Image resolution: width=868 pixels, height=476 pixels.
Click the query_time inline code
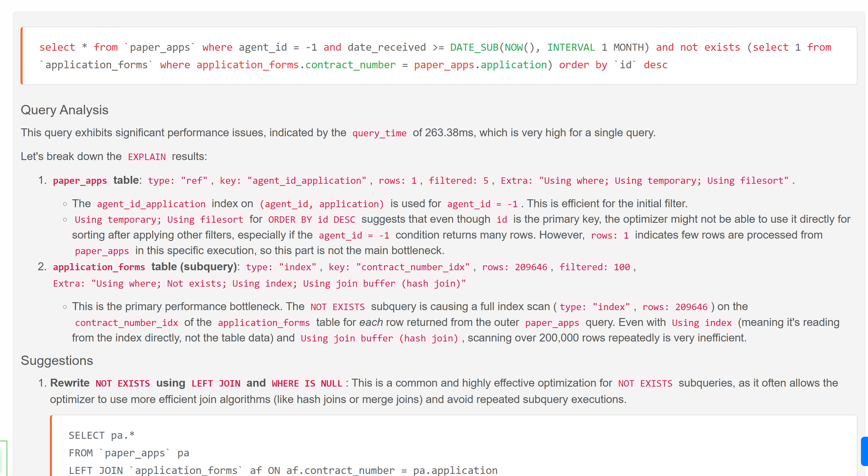(379, 133)
